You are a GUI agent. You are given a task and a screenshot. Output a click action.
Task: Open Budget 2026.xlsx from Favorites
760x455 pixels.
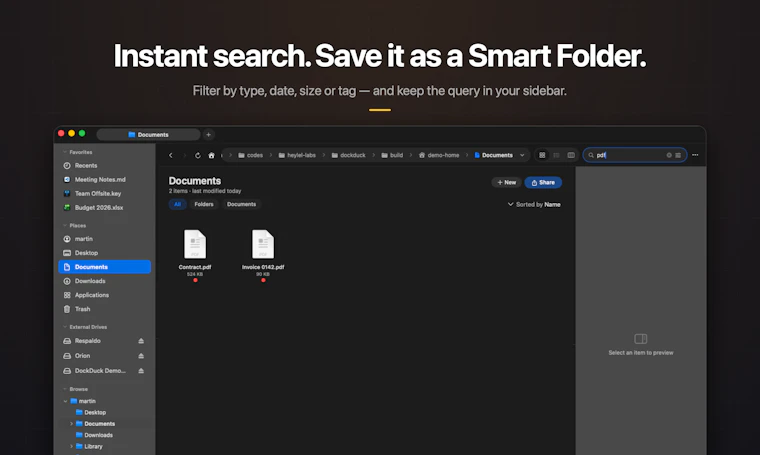click(105, 207)
